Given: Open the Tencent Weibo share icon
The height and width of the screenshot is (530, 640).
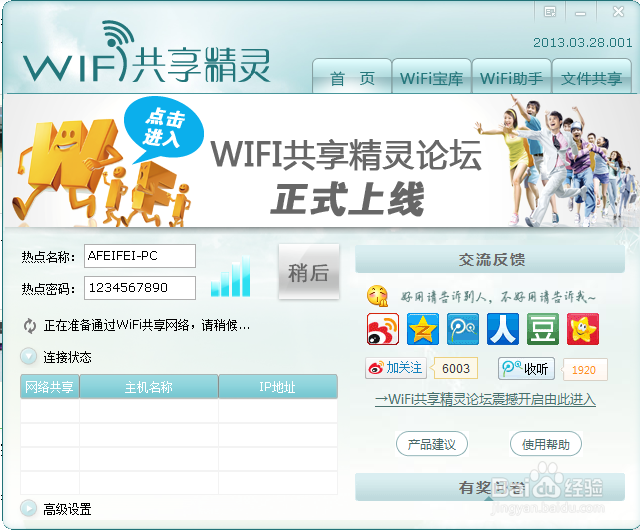Looking at the screenshot, I should click(x=463, y=329).
